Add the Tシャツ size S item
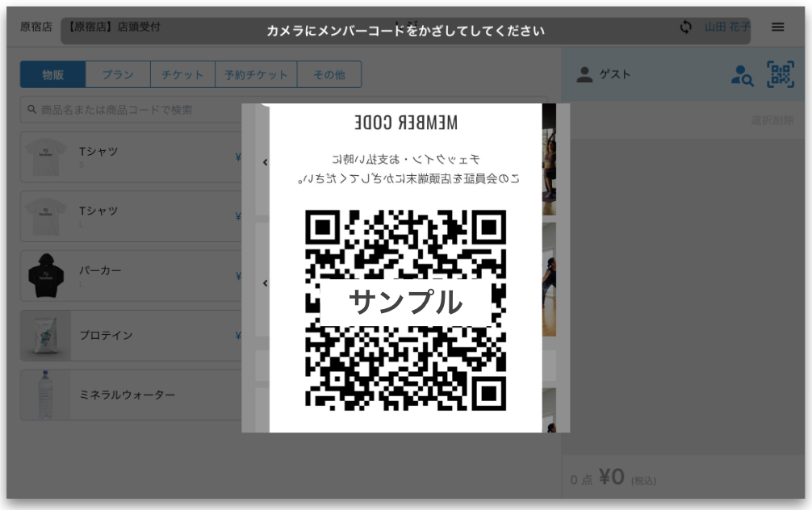The height and width of the screenshot is (510, 812). tap(129, 157)
